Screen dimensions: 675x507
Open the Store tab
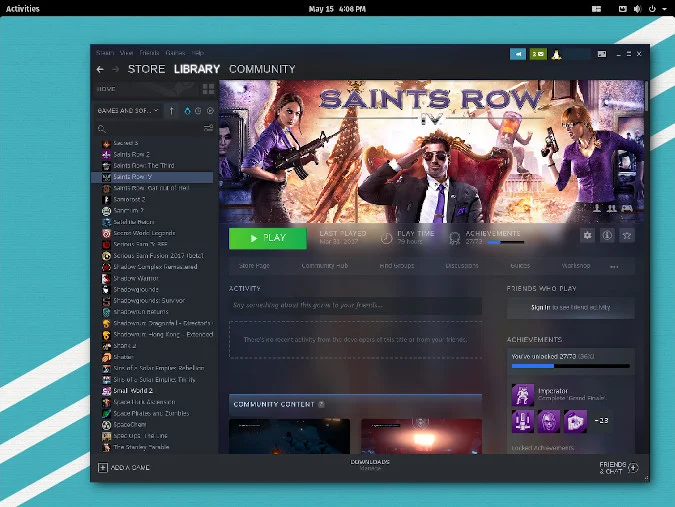point(146,69)
